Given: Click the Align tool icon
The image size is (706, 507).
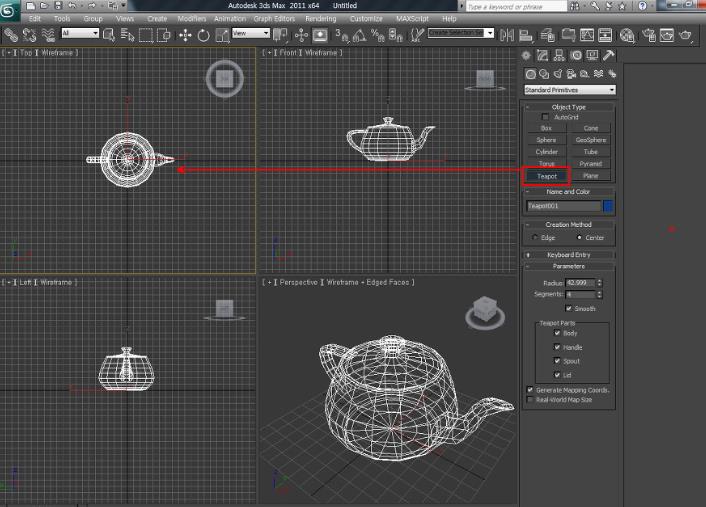Looking at the screenshot, I should pos(525,35).
